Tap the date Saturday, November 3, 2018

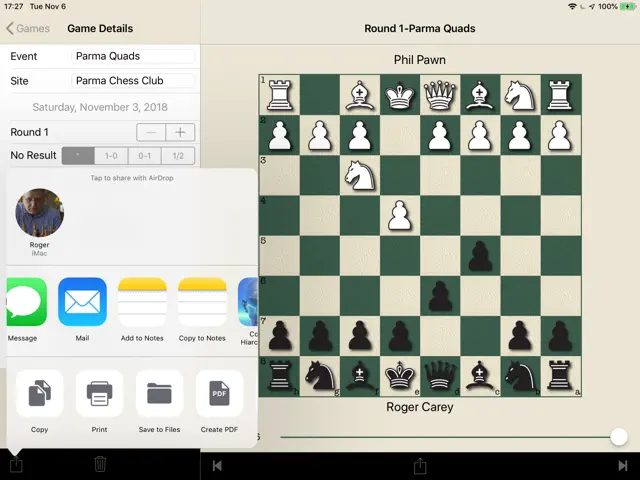pyautogui.click(x=100, y=107)
